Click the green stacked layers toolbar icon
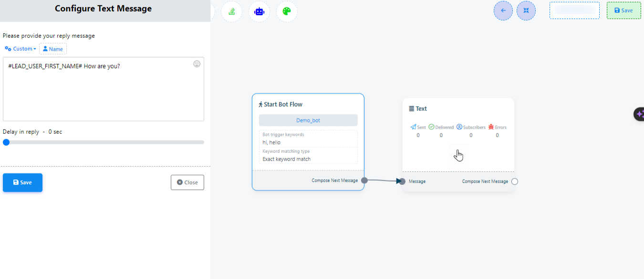This screenshot has width=644, height=279. click(232, 11)
